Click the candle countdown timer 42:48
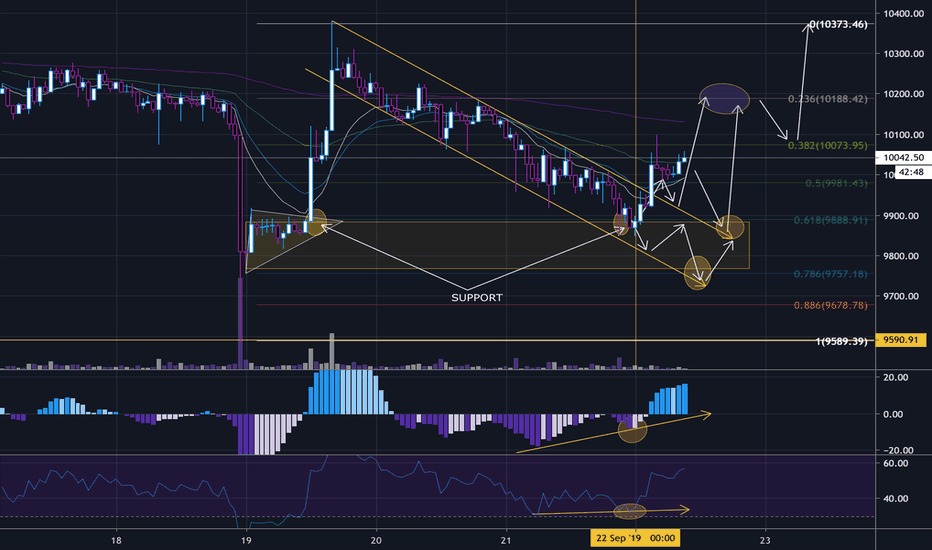932x550 pixels. 912,172
